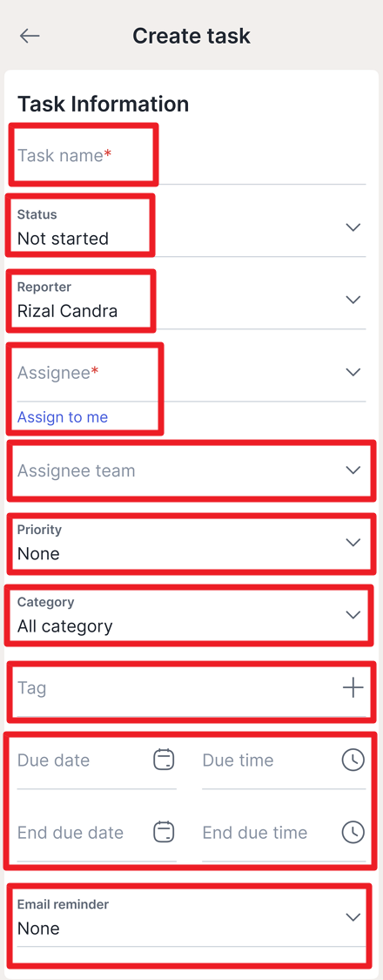Screen dimensions: 383x980
Task: Expand the Status dropdown chevron
Action: tap(353, 227)
